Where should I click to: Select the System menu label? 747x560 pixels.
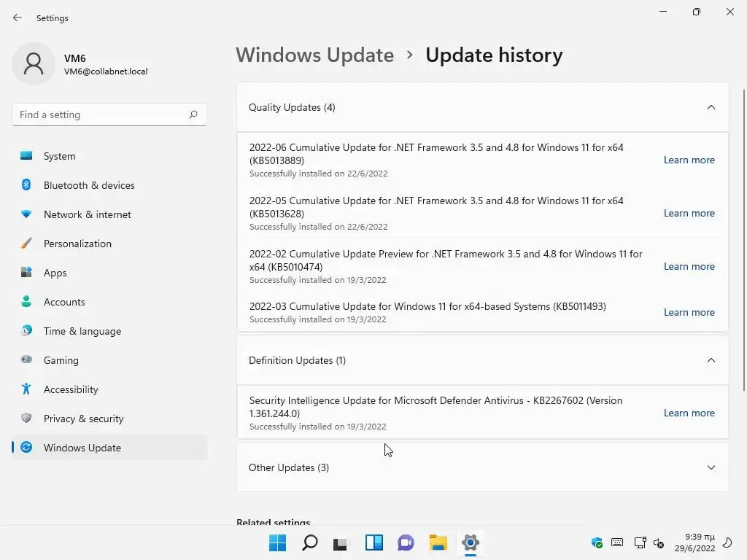tap(60, 156)
